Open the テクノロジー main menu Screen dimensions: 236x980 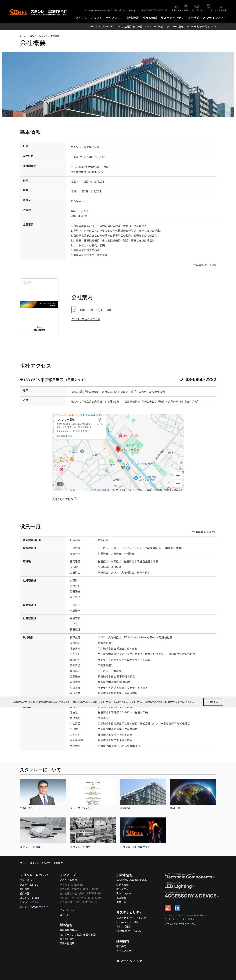(x=115, y=18)
